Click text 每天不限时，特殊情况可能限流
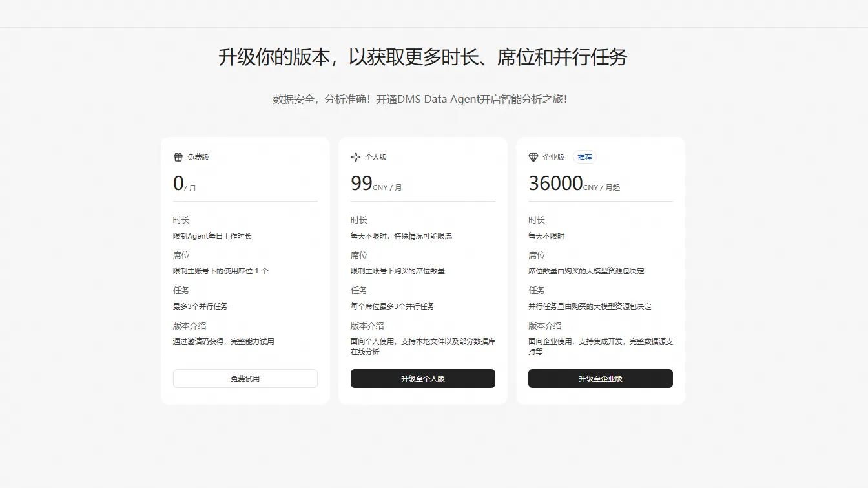Viewport: 868px width, 488px height. pyautogui.click(x=401, y=236)
